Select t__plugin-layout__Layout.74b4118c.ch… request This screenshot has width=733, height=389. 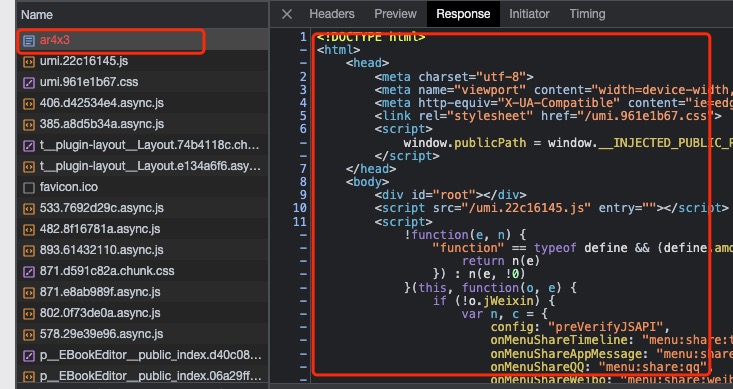(x=143, y=145)
